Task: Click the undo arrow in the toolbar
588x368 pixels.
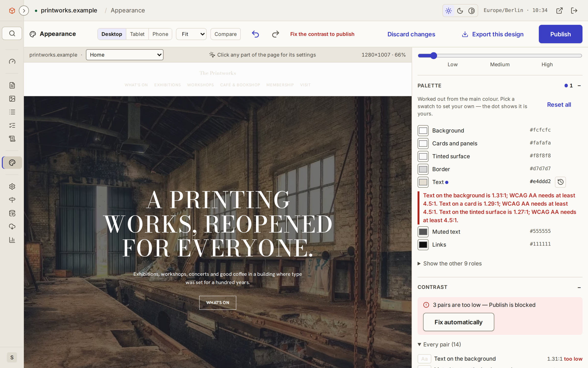Action: tap(255, 34)
